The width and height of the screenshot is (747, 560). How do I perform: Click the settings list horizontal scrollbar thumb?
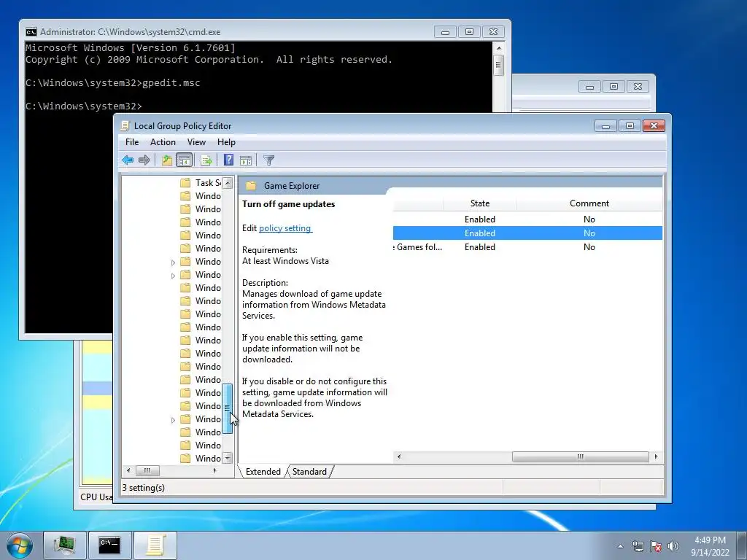click(x=580, y=456)
